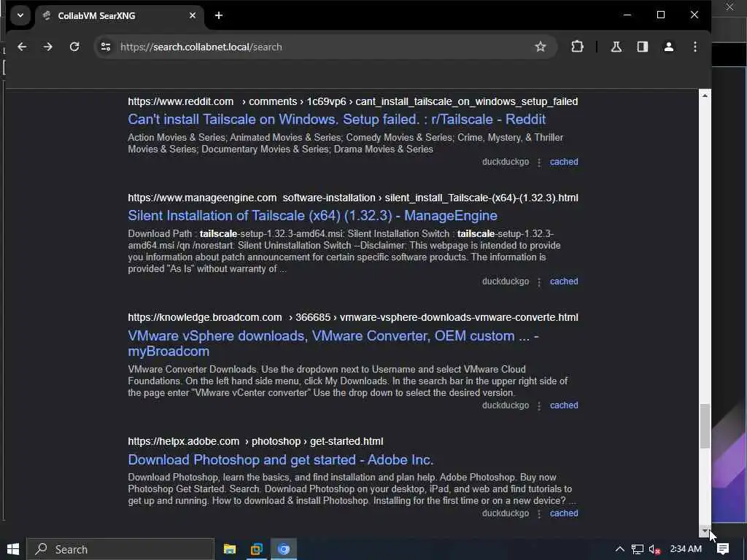Show hidden system tray icons
747x560 pixels.
click(x=619, y=549)
